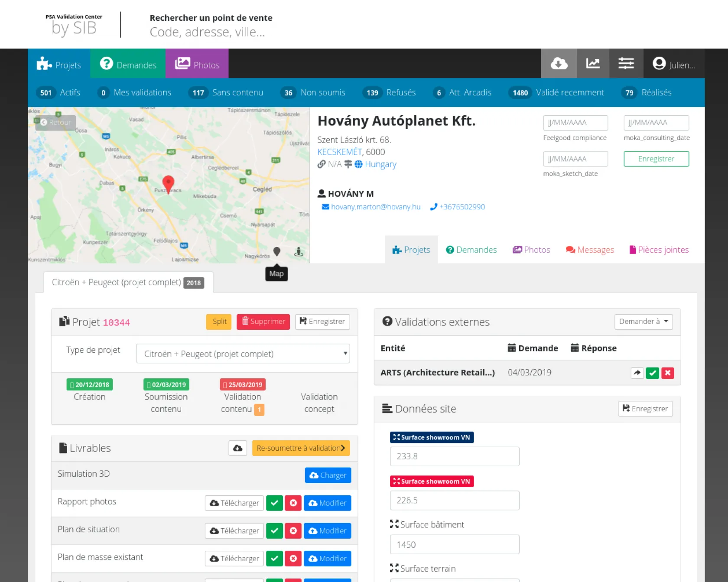728x582 pixels.
Task: Click cloud download icon in Livrables header
Action: point(237,448)
